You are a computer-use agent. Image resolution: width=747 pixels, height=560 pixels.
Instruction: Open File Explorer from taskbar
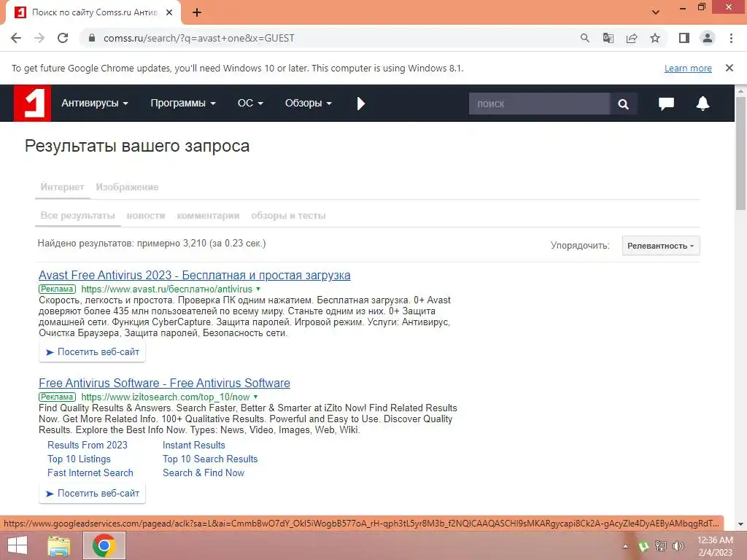click(x=59, y=545)
